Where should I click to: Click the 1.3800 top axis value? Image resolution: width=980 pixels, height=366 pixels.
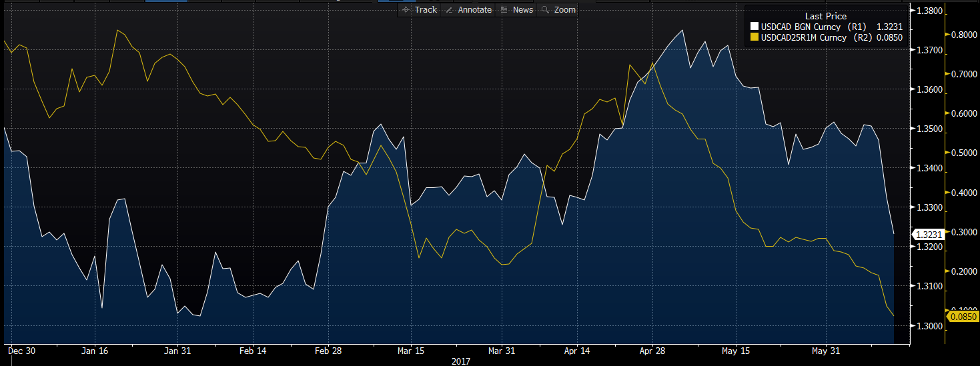(929, 11)
